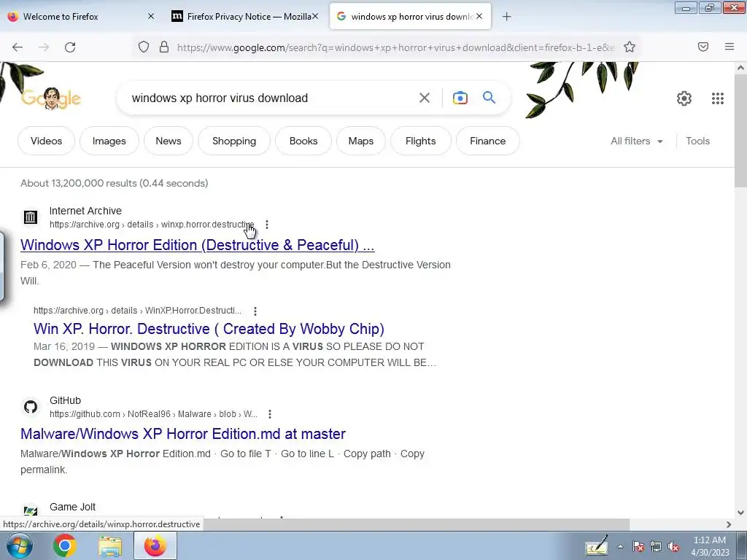Screen dimensions: 747x560
Task: Click the Firefox address bar URL
Action: pos(395,47)
